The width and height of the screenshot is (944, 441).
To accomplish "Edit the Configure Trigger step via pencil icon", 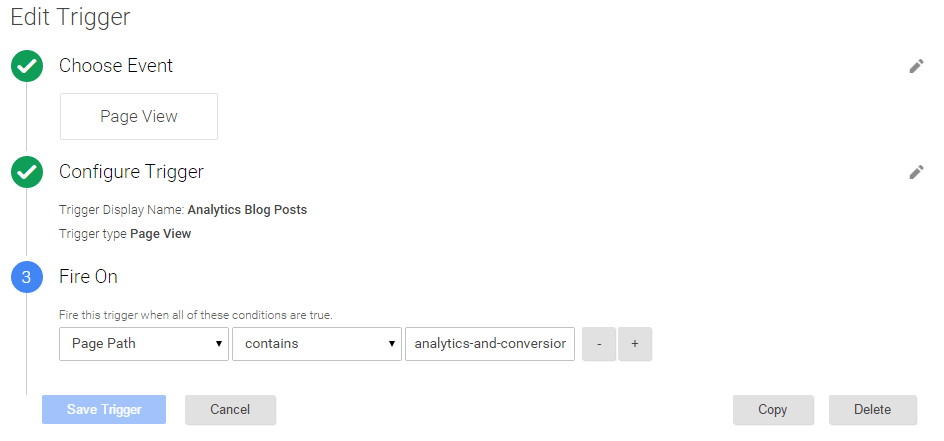I will point(916,173).
